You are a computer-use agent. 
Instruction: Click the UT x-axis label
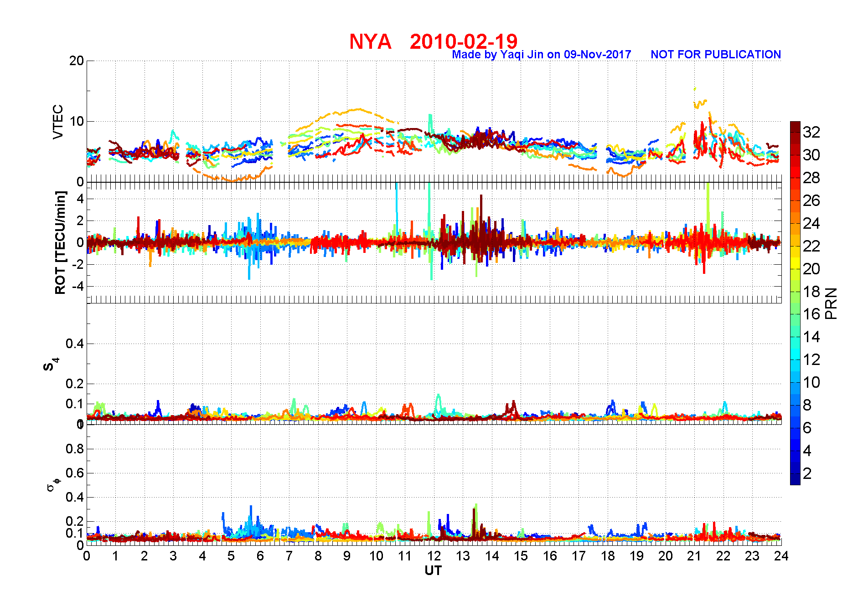click(x=433, y=570)
